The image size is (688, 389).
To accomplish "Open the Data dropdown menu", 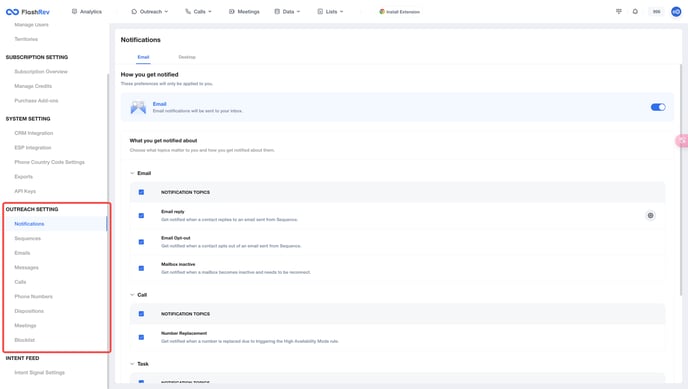I will [x=287, y=12].
